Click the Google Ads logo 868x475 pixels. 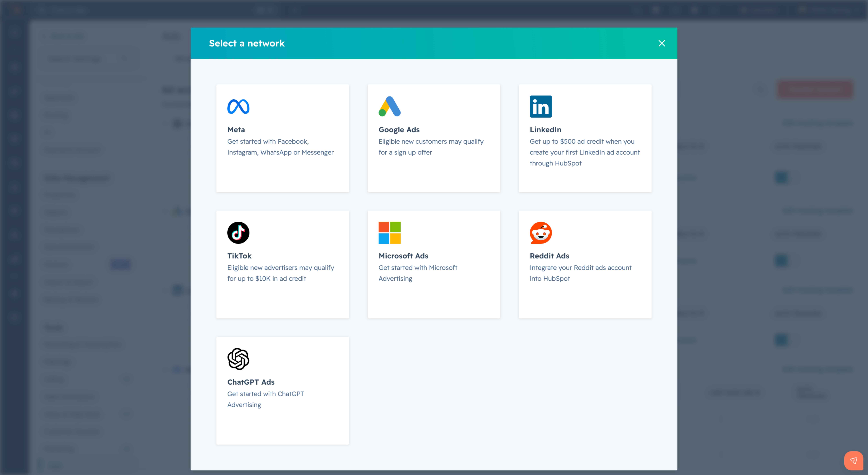(x=390, y=106)
